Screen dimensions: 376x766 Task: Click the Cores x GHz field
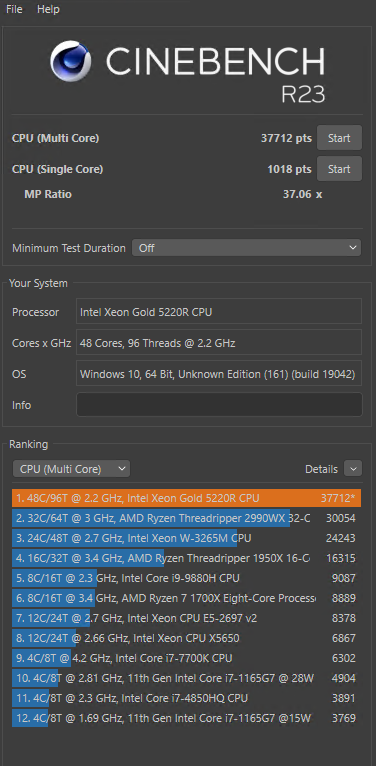tap(219, 343)
